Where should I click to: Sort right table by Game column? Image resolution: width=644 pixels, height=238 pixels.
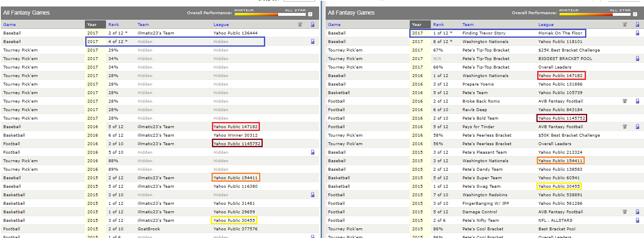click(x=334, y=25)
